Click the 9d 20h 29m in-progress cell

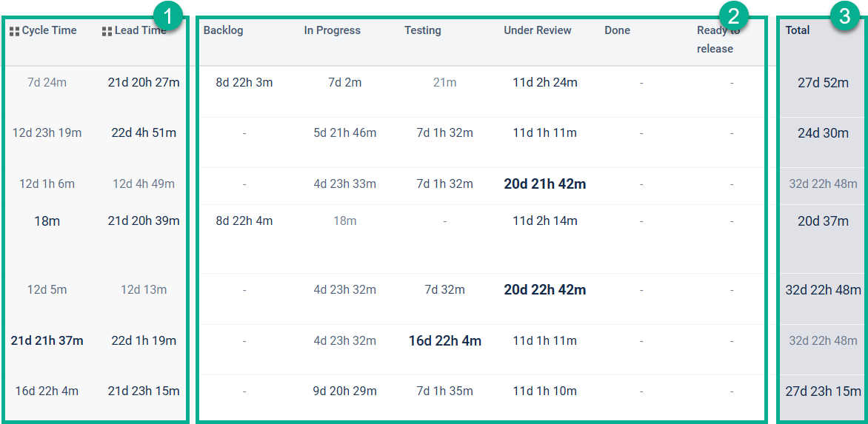pos(344,391)
